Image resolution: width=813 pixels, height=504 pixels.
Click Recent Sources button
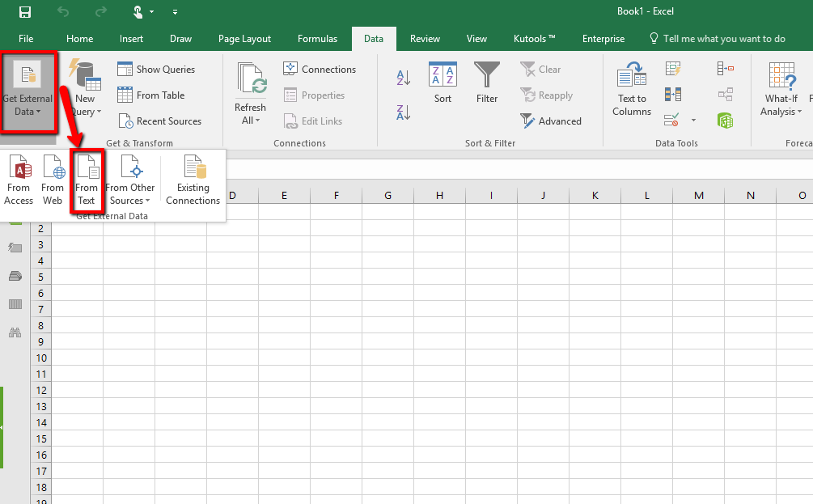pos(159,121)
